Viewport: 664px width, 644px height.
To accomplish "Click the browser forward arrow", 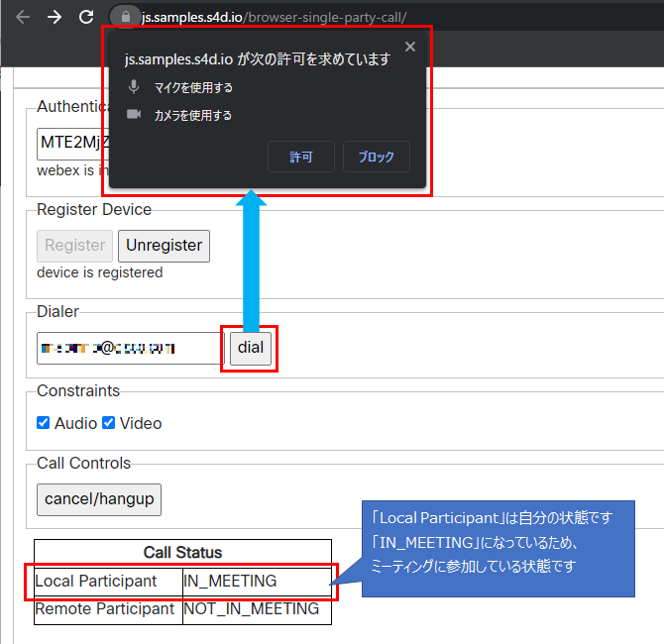I will (55, 17).
